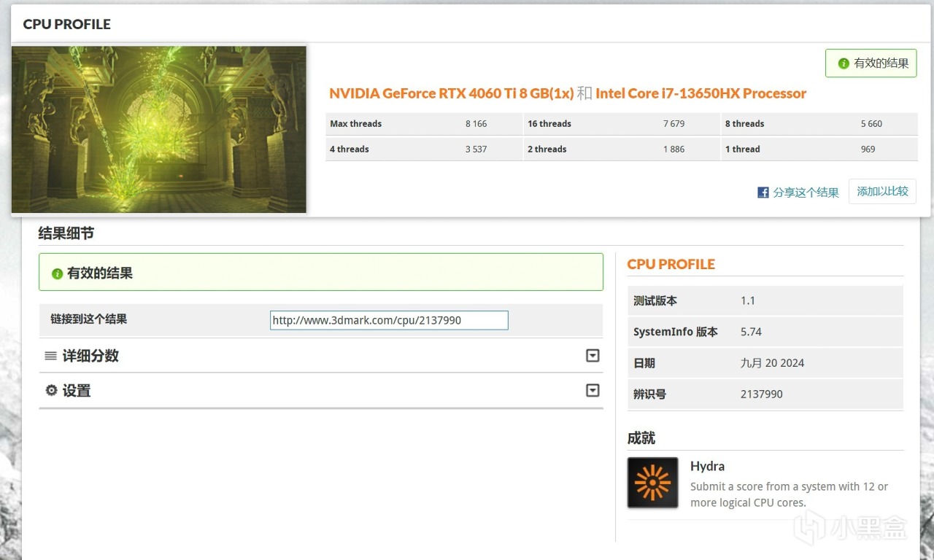The width and height of the screenshot is (934, 560).
Task: Click the 成就 heading
Action: point(641,438)
